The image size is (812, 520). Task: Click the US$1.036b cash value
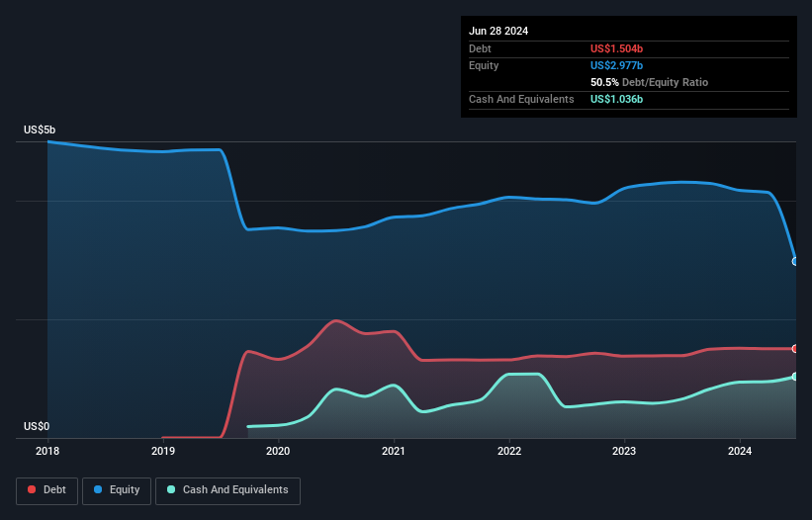(x=616, y=99)
